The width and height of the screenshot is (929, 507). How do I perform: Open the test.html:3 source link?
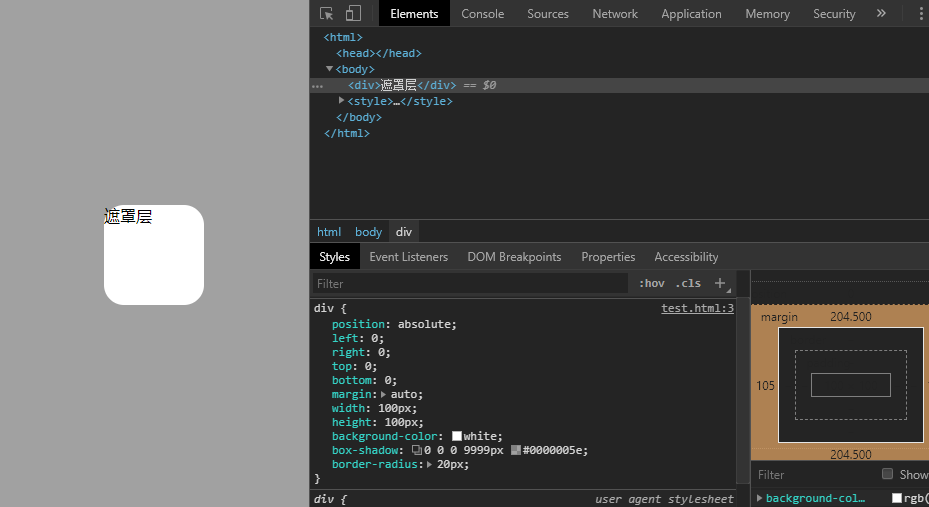click(697, 308)
